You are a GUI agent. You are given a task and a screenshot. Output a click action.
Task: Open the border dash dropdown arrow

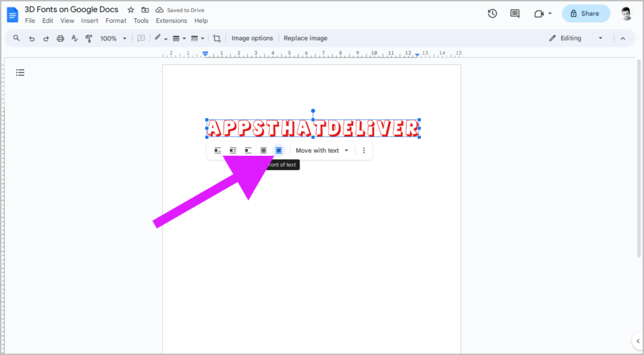pyautogui.click(x=203, y=38)
